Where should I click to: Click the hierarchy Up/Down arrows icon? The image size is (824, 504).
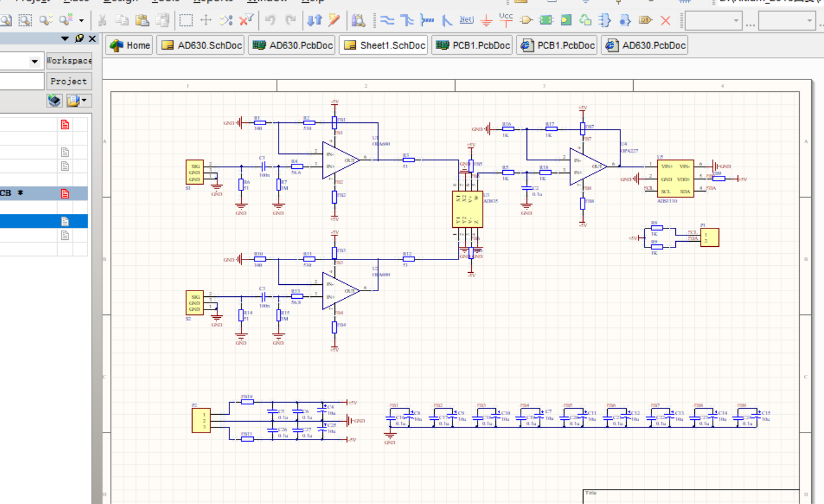click(x=314, y=21)
